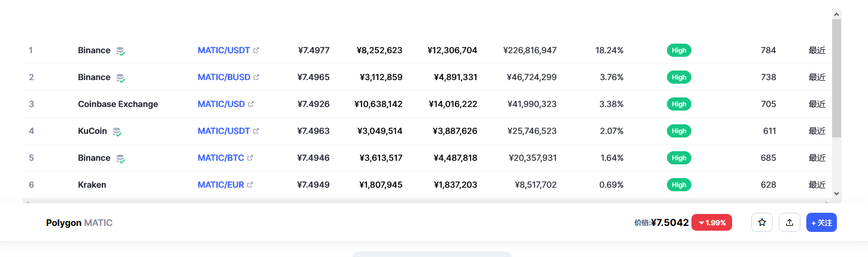
Task: Click external link icon beside MATIC/USD
Action: [x=251, y=104]
